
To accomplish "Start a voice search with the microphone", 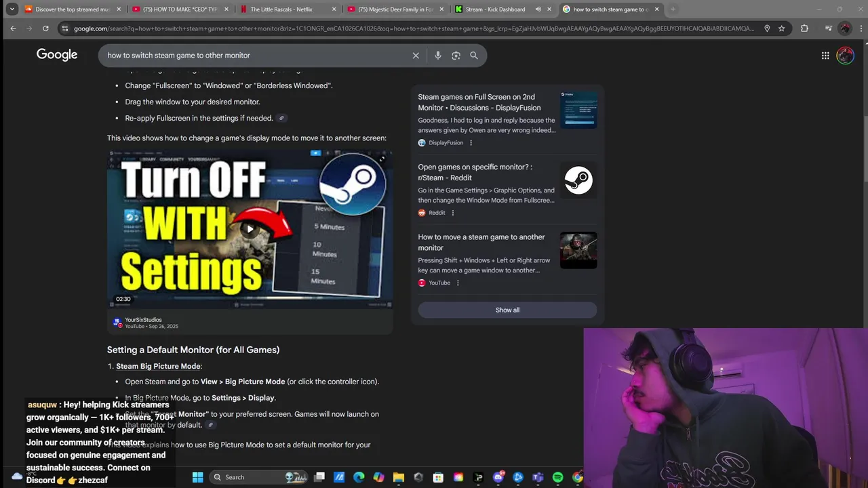I will click(438, 56).
